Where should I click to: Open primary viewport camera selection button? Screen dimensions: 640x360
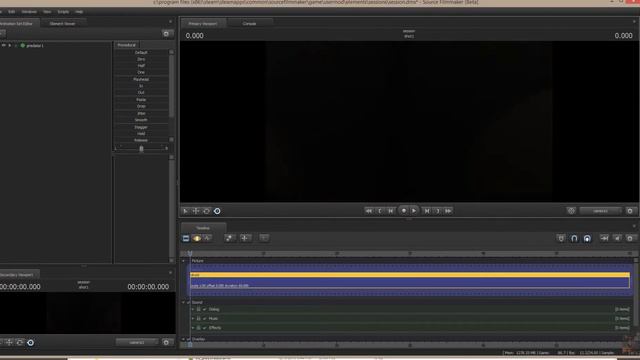coord(600,211)
